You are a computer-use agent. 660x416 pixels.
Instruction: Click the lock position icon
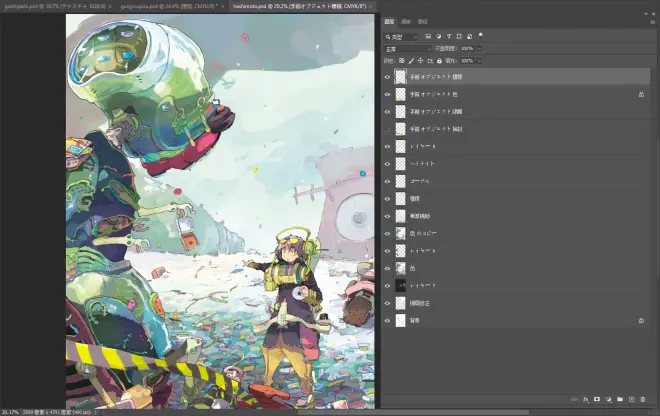click(x=418, y=60)
